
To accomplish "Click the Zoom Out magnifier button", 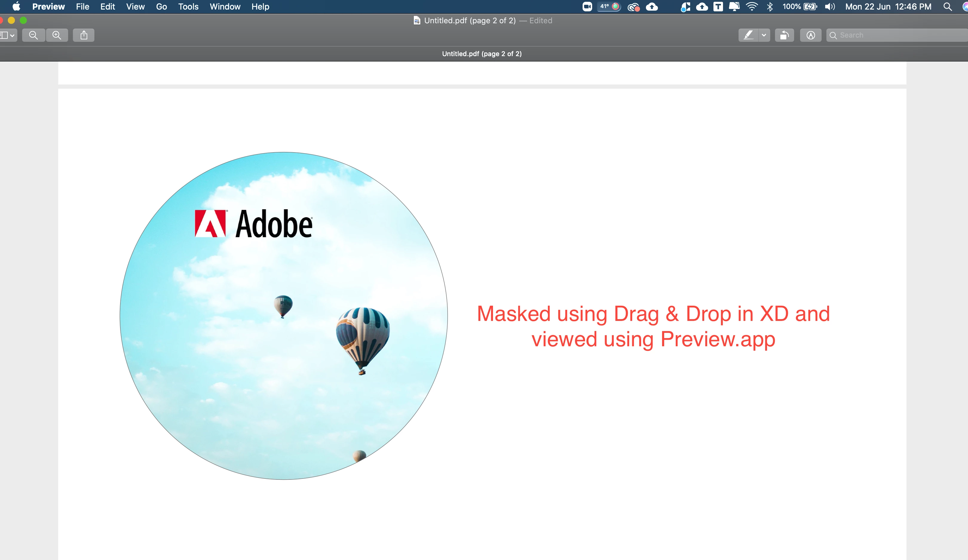I will point(33,35).
